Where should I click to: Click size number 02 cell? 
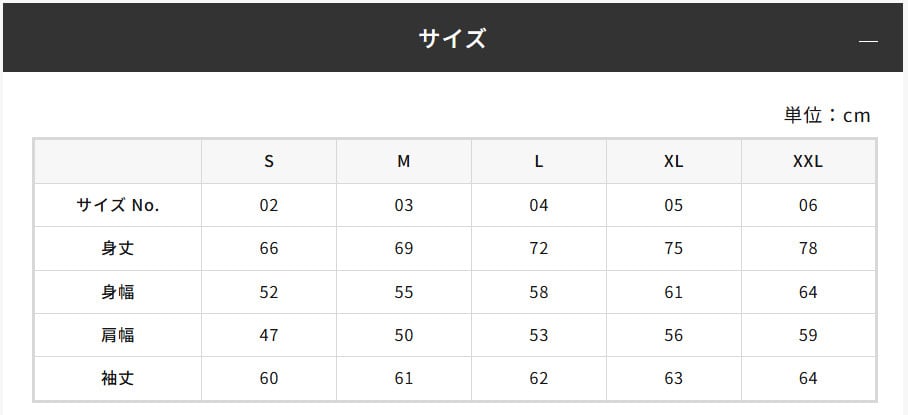tap(269, 205)
